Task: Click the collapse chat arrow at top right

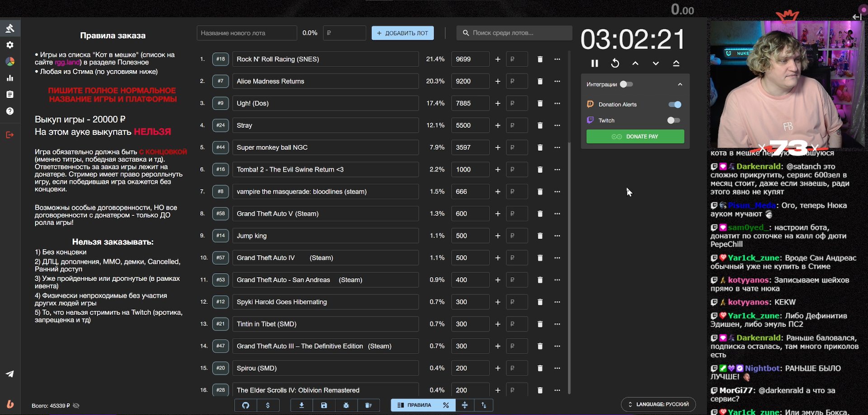Action: pos(857,17)
